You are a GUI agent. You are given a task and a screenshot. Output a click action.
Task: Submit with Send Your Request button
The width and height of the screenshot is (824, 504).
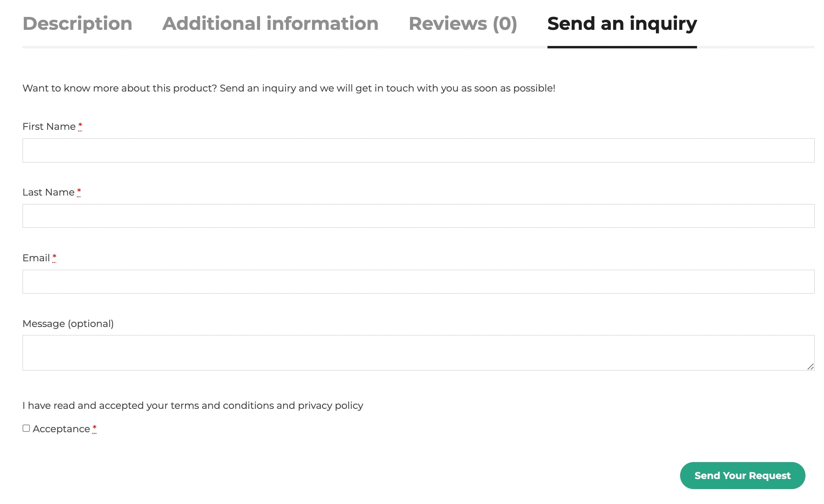click(x=743, y=475)
